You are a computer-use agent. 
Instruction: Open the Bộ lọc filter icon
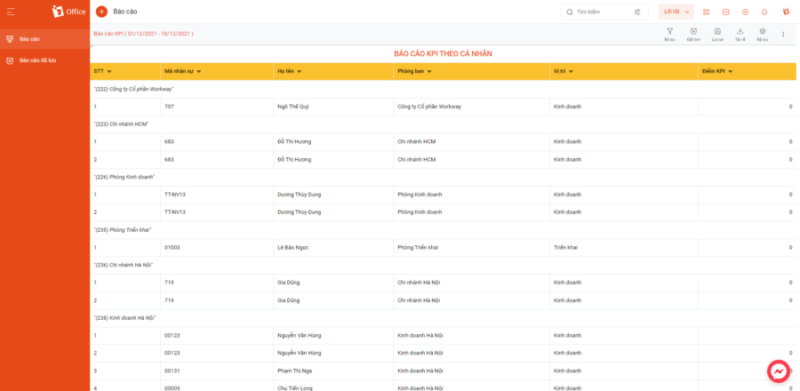pyautogui.click(x=669, y=32)
